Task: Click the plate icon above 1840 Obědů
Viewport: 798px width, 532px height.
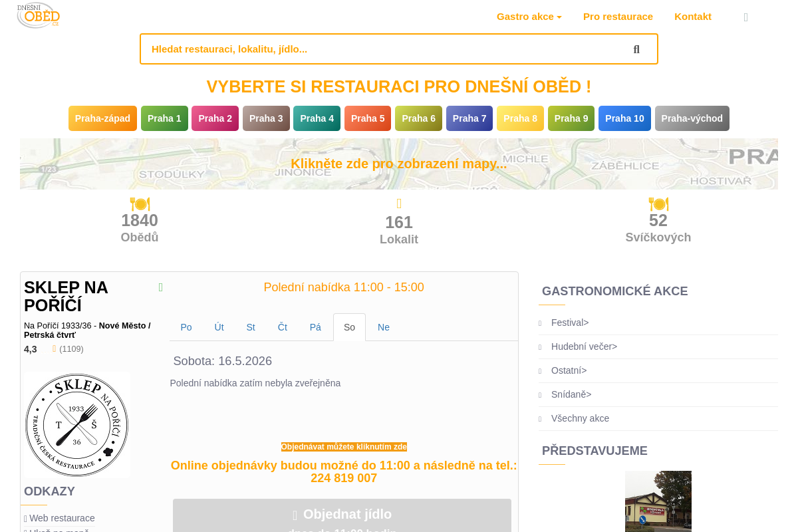Action: click(140, 204)
